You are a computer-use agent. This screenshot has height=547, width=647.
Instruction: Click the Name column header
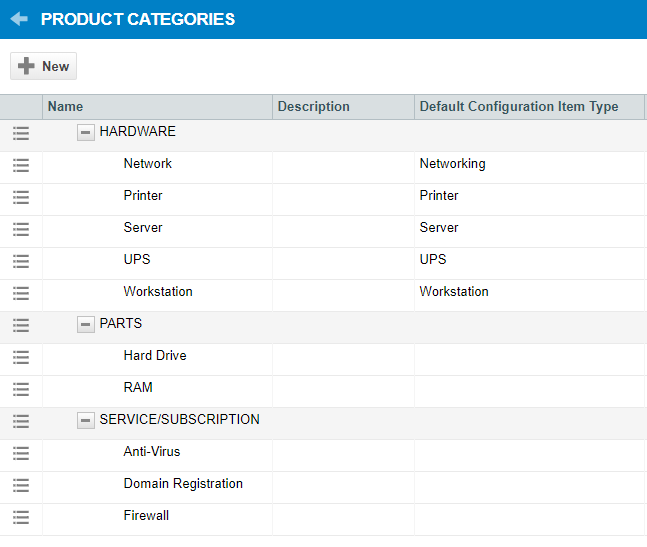(x=66, y=107)
